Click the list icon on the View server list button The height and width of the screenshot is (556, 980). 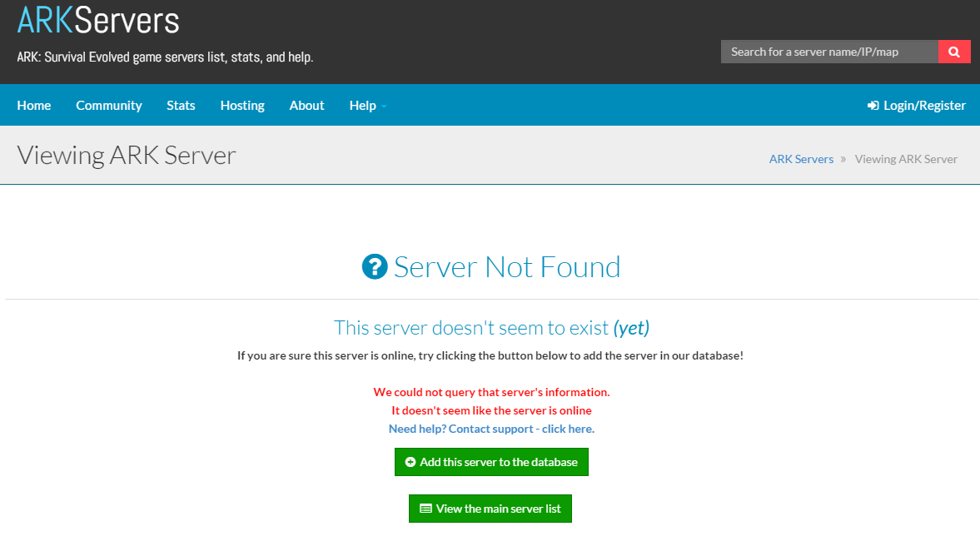pos(425,509)
